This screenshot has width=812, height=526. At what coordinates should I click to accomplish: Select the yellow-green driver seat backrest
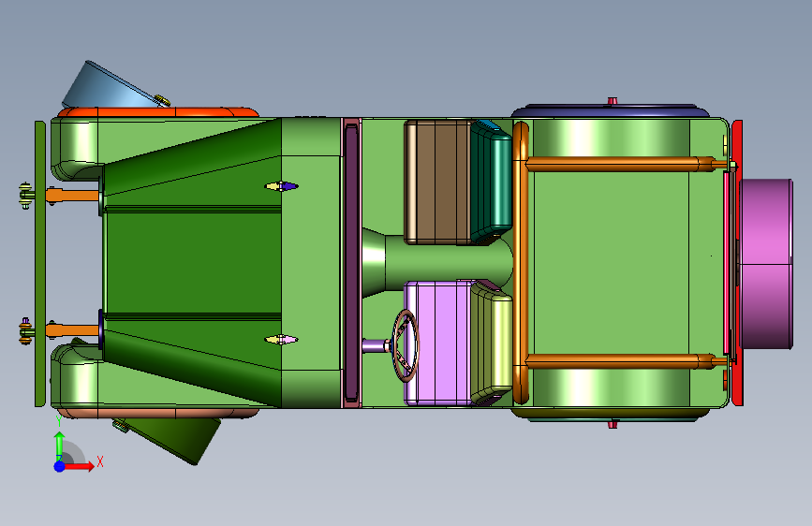tap(492, 343)
